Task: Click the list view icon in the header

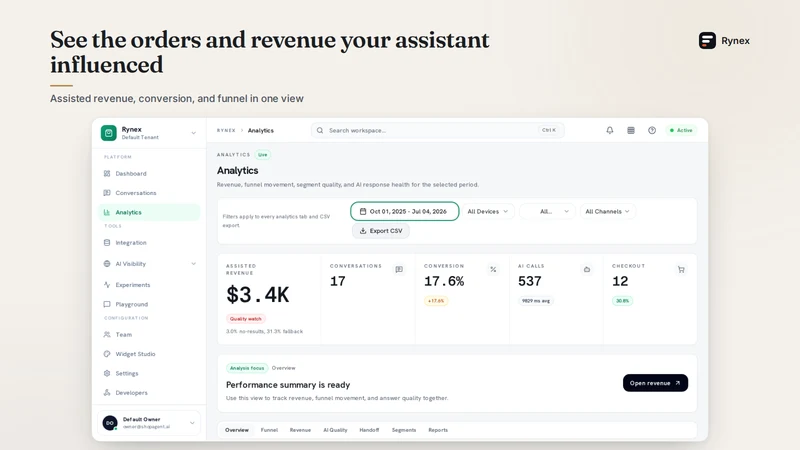Action: point(631,131)
